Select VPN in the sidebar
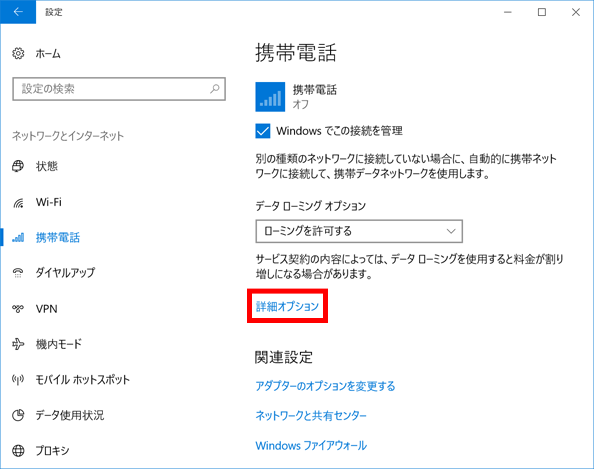The image size is (594, 469). (x=47, y=309)
